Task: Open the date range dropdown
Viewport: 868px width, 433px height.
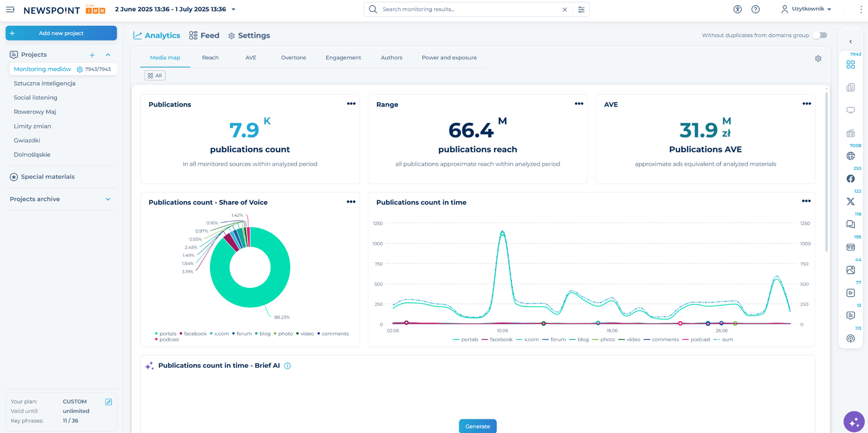Action: [x=233, y=10]
